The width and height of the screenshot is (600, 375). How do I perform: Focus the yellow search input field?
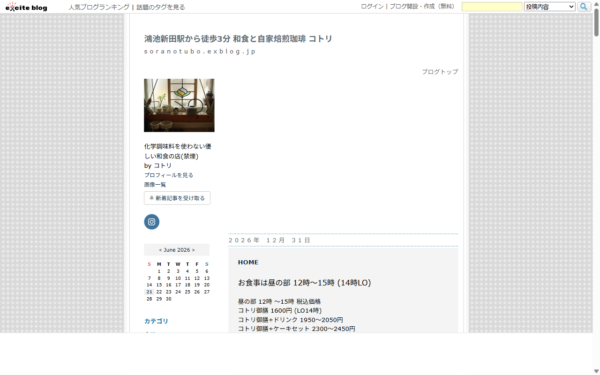click(492, 7)
